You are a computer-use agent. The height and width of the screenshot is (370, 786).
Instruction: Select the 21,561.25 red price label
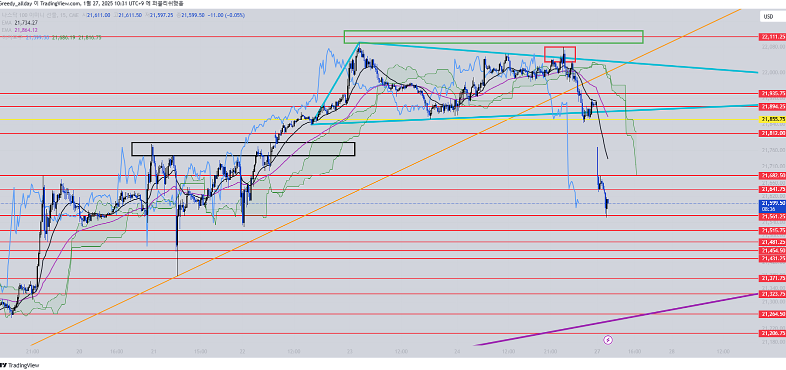click(x=772, y=216)
